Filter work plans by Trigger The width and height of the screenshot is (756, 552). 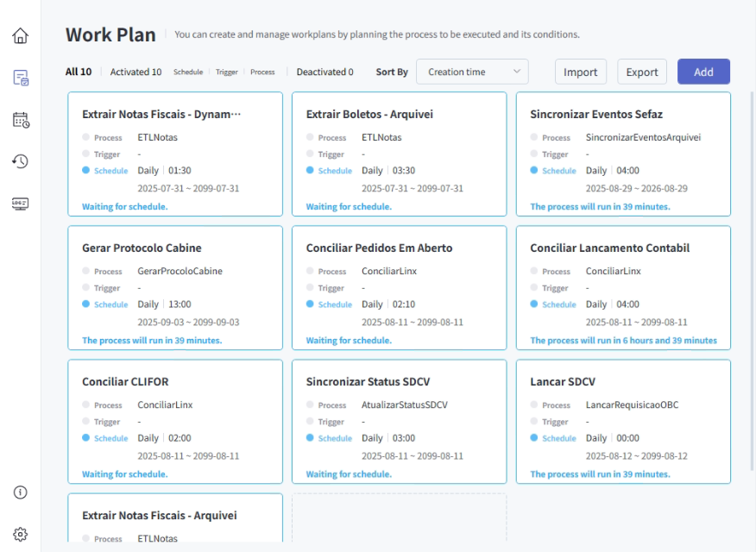(227, 72)
